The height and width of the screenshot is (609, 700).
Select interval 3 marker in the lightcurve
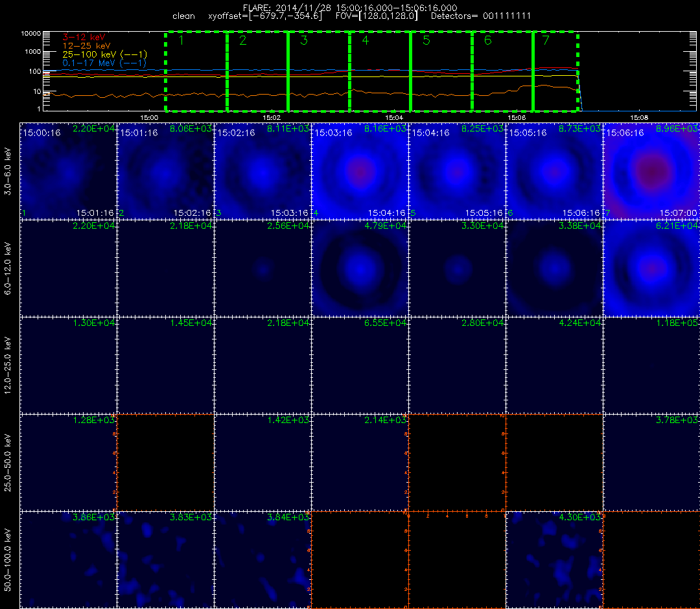point(304,41)
